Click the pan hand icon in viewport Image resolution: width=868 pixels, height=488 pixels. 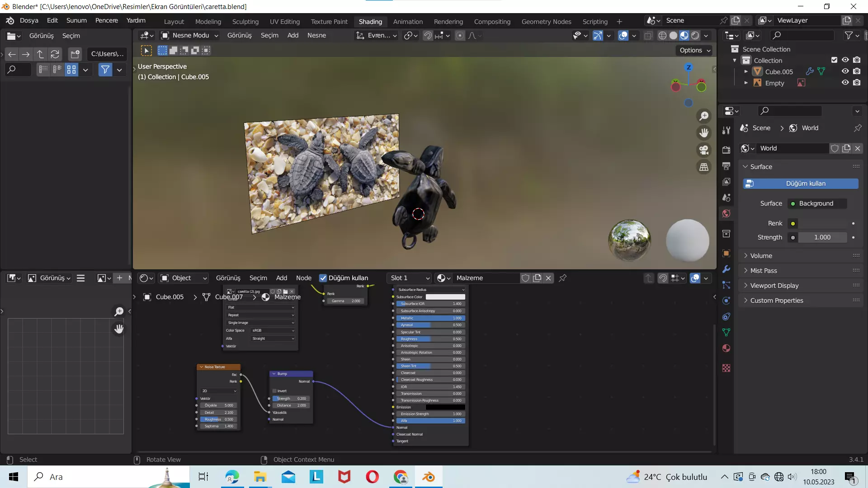click(x=704, y=133)
